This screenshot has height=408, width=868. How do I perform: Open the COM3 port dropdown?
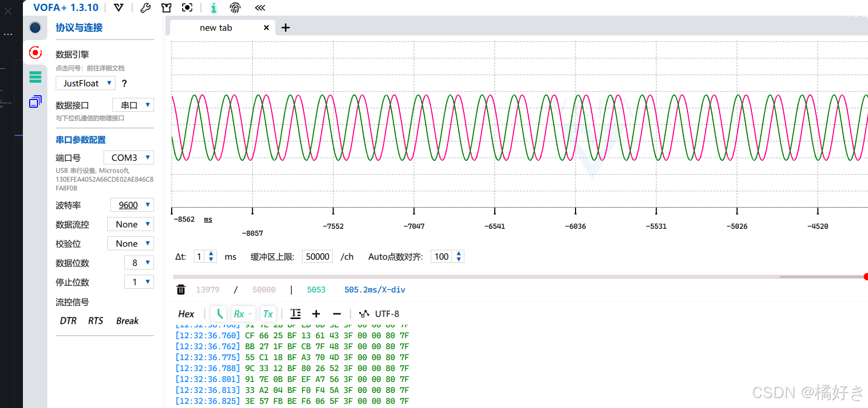click(x=129, y=157)
